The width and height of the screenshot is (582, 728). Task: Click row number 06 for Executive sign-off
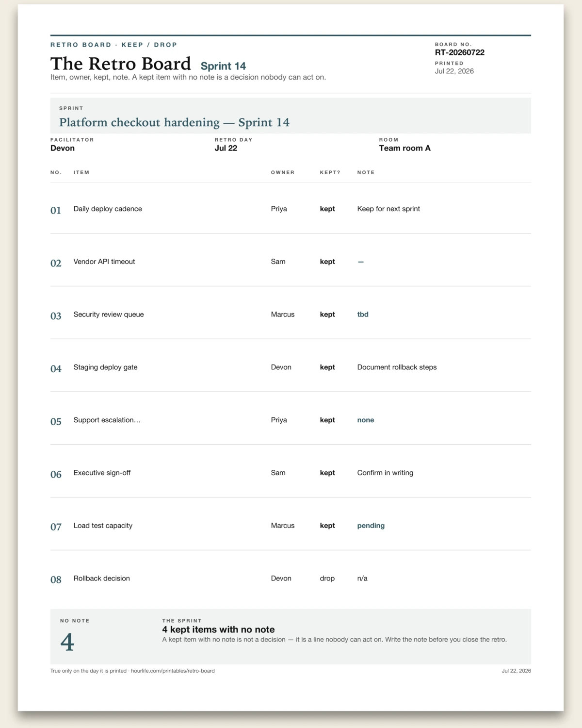pyautogui.click(x=56, y=474)
